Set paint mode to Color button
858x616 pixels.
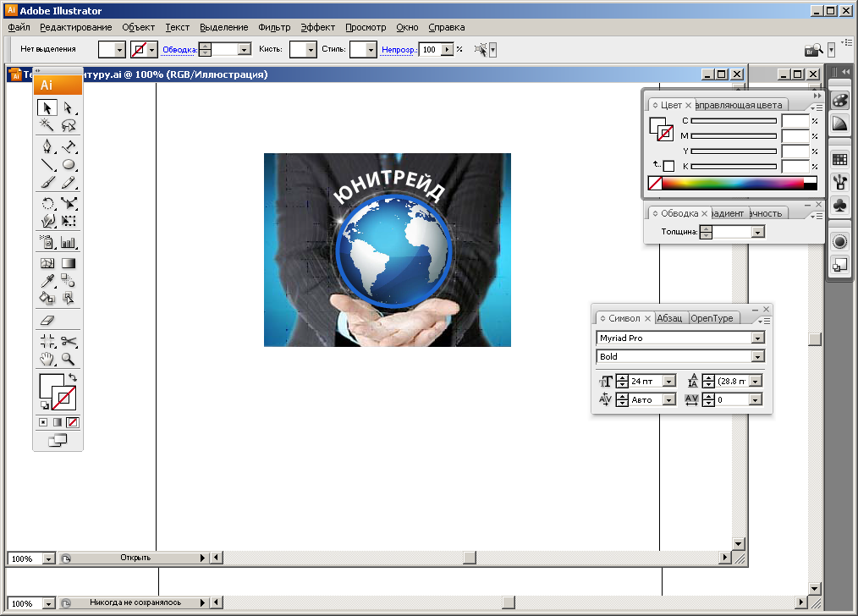[x=43, y=422]
